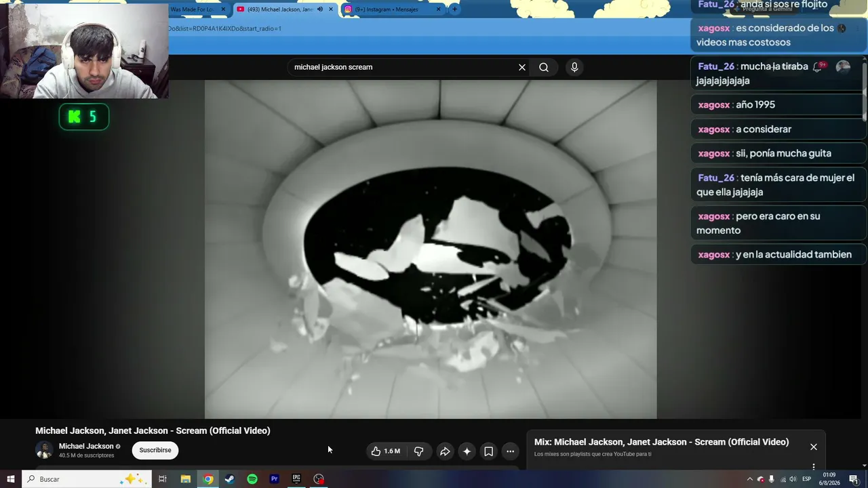Open File Explorer from the taskbar

point(186,479)
